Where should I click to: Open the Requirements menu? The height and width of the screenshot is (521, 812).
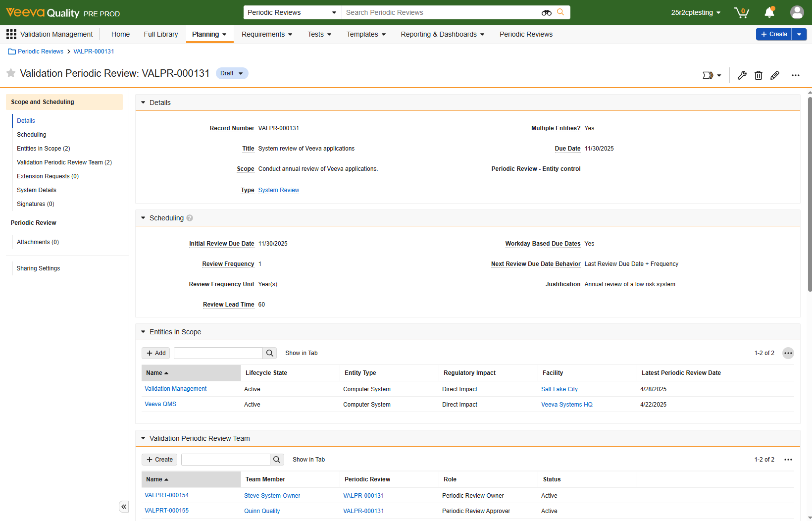267,34
